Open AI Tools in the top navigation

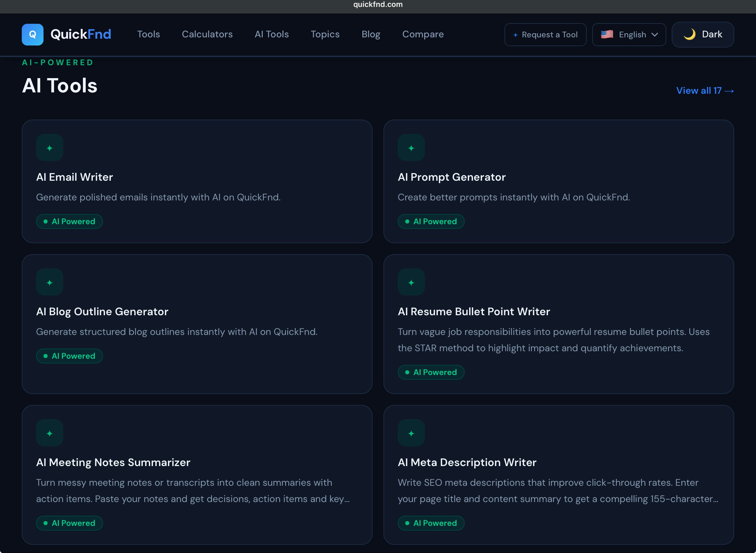click(x=272, y=34)
